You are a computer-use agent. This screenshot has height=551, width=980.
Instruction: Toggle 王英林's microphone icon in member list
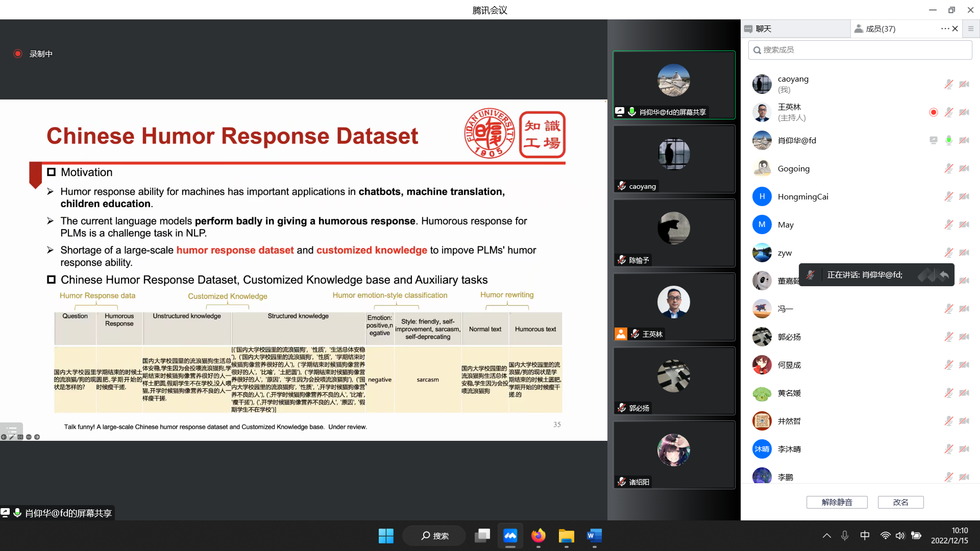948,112
